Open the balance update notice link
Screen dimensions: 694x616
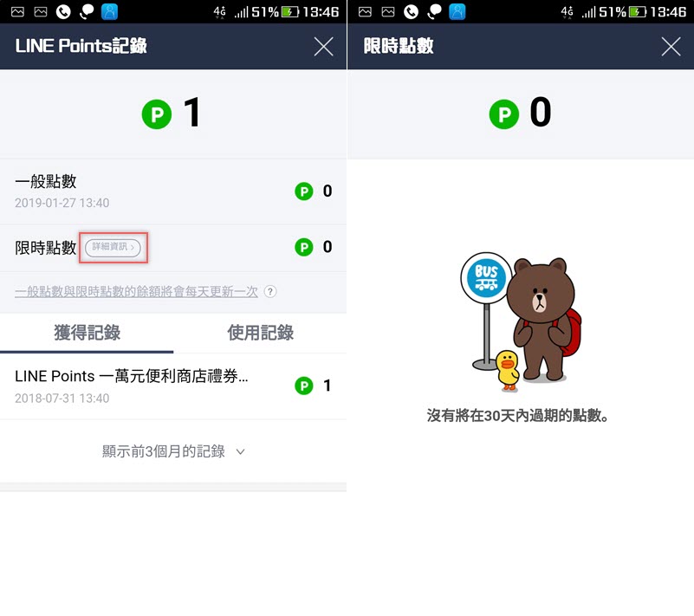(136, 292)
